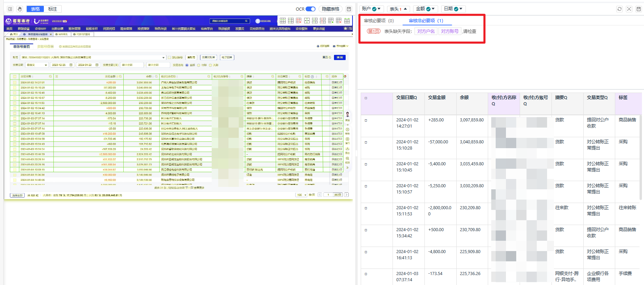Click the last table tool icon with green arrow
Viewport: 644px width, 285px height.
point(347,21)
